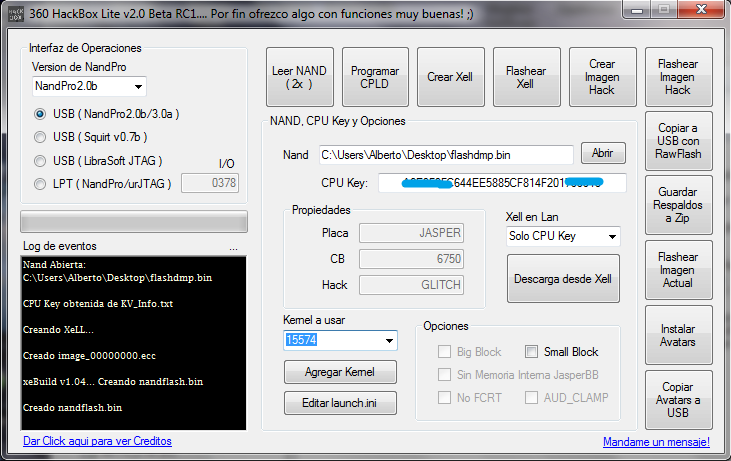Click 'Creado nandflash.bin' log line

(x=72, y=408)
